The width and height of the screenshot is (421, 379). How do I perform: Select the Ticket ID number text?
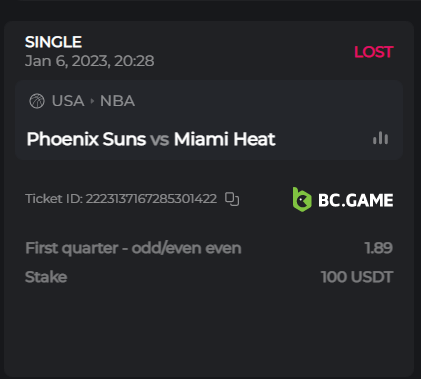[151, 199]
